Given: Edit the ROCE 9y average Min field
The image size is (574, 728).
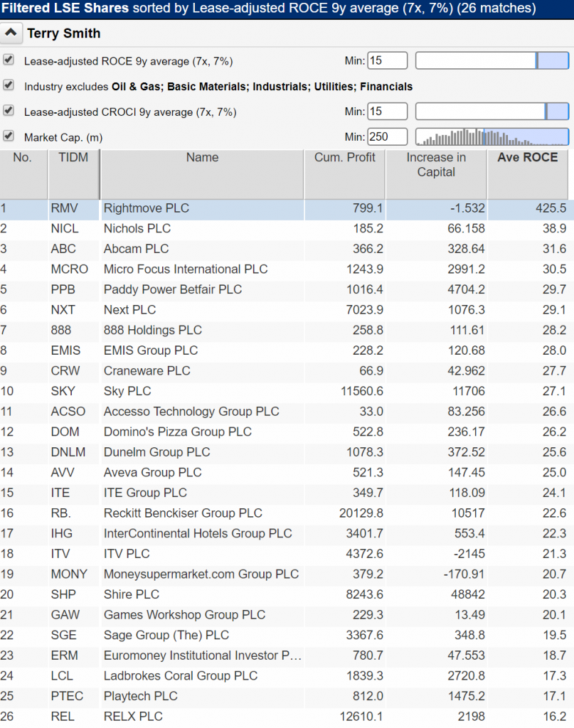Looking at the screenshot, I should click(x=388, y=60).
